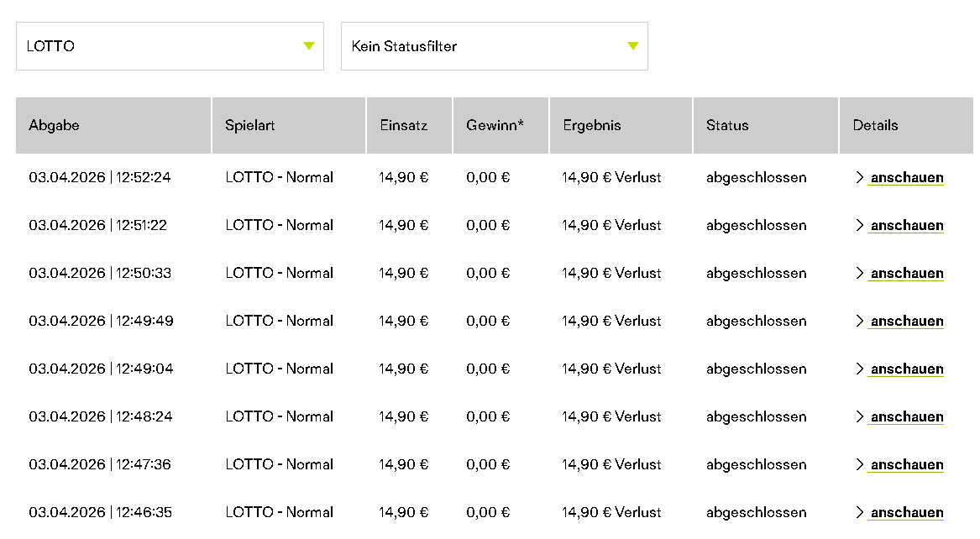
Task: Open anschauen for the 12:49:04 entry
Action: [x=906, y=369]
